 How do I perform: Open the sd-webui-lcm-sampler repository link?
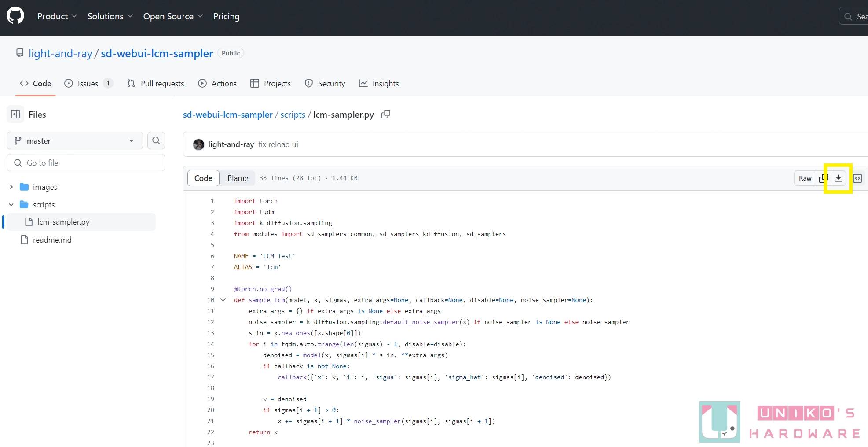point(157,53)
